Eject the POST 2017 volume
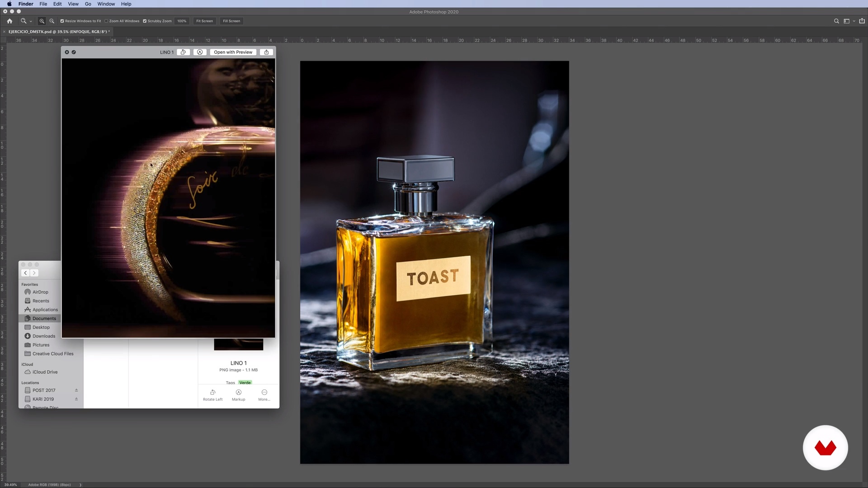This screenshot has width=868, height=488. (76, 390)
